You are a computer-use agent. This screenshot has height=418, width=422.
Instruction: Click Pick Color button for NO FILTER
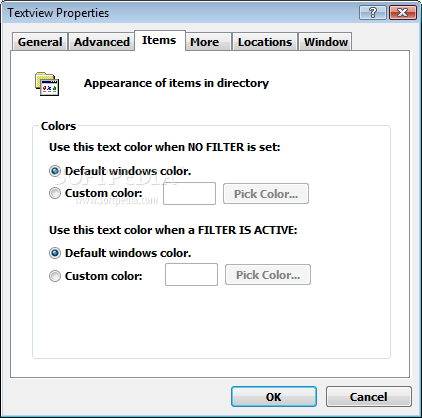click(x=266, y=194)
